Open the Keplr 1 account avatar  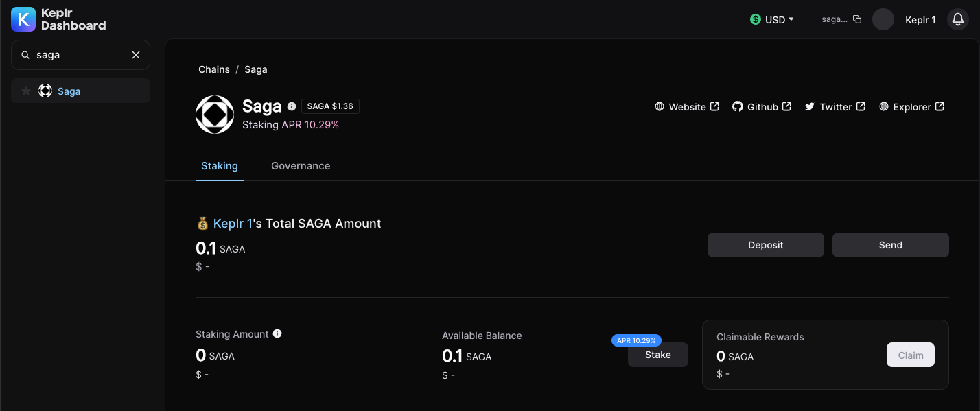tap(883, 19)
